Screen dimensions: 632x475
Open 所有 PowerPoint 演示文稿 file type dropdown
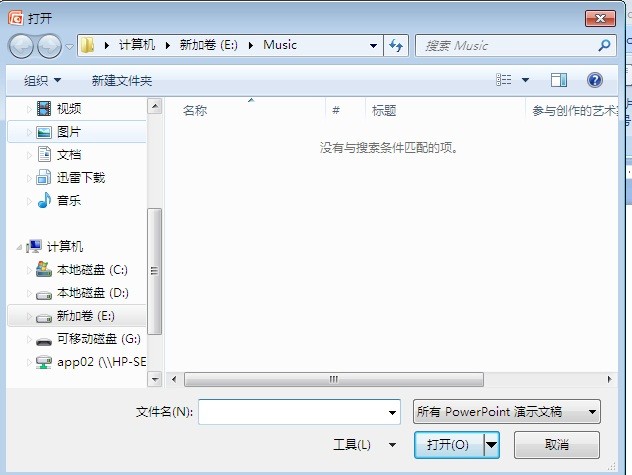(x=507, y=412)
